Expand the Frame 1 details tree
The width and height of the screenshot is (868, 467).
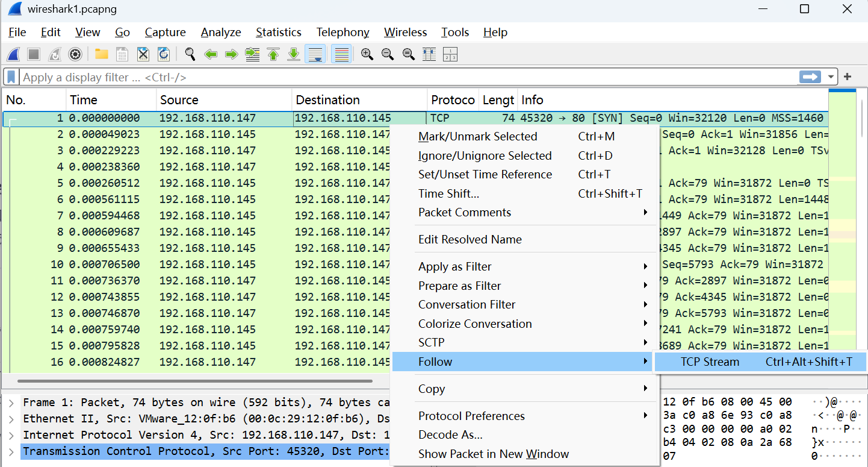(x=11, y=403)
